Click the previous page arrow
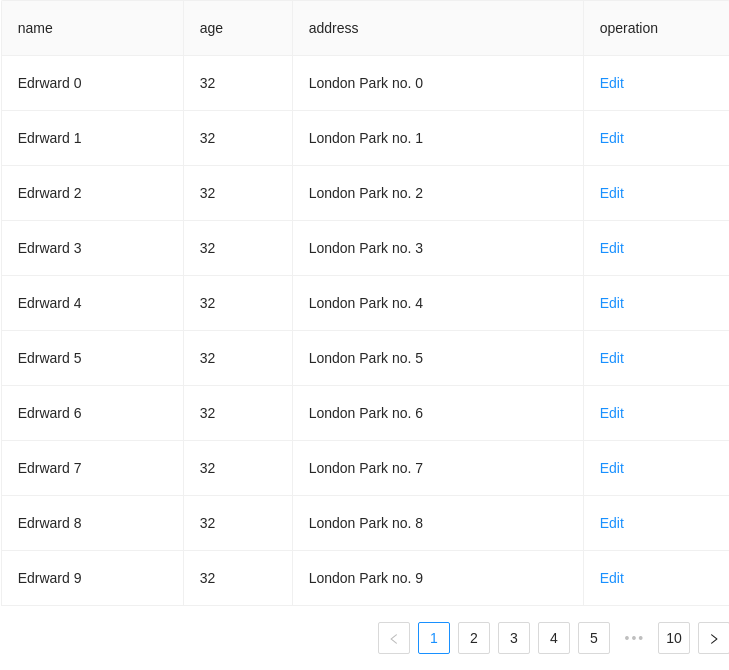This screenshot has height=670, width=729. coord(394,638)
